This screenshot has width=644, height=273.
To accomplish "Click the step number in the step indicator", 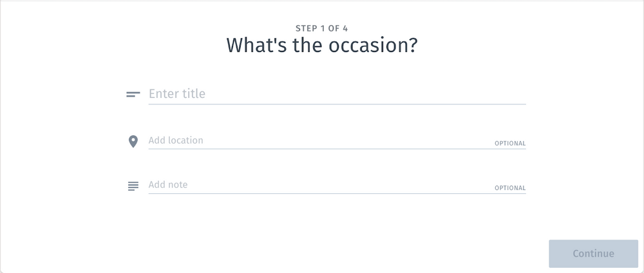I will point(322,28).
